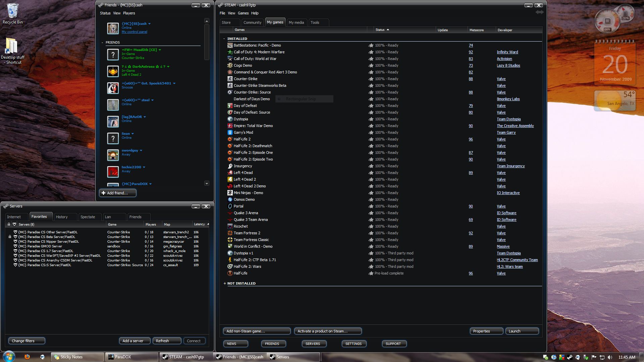Sort servers by the Latency column header
Viewport: 644px width, 362px height.
point(201,224)
